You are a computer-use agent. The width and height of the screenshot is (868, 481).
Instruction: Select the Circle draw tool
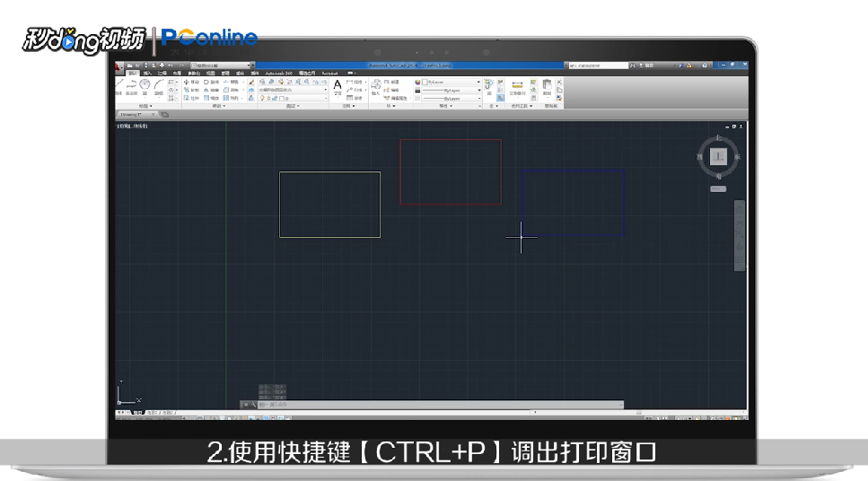(145, 86)
